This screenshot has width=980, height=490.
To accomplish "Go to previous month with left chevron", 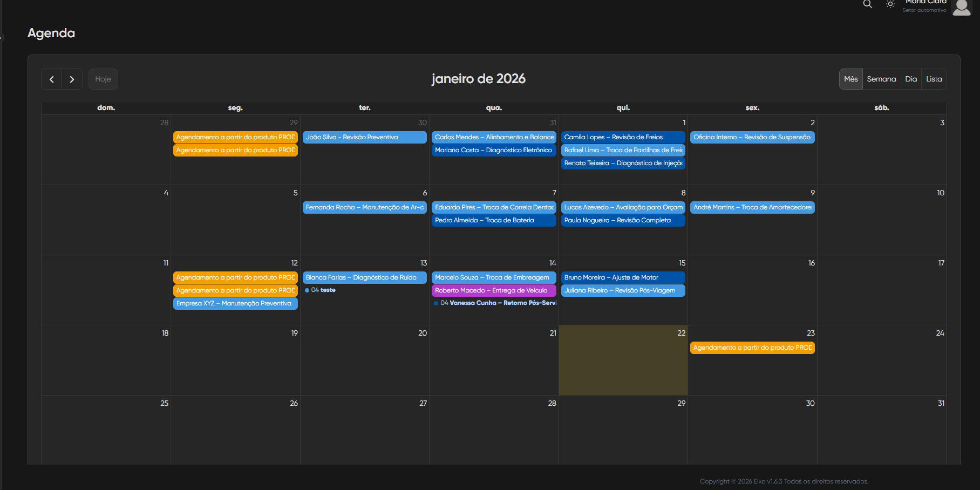I will coord(52,79).
